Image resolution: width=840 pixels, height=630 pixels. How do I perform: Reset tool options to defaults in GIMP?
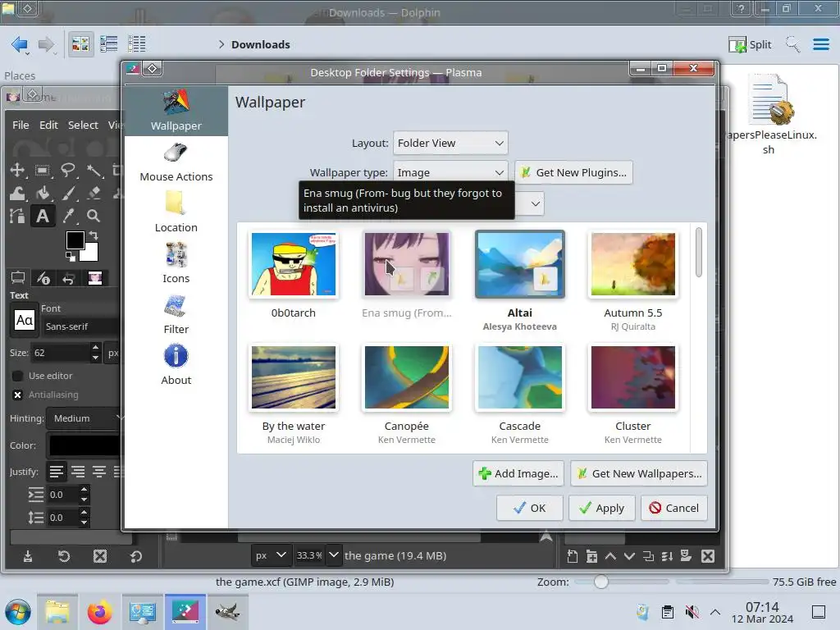pyautogui.click(x=136, y=557)
